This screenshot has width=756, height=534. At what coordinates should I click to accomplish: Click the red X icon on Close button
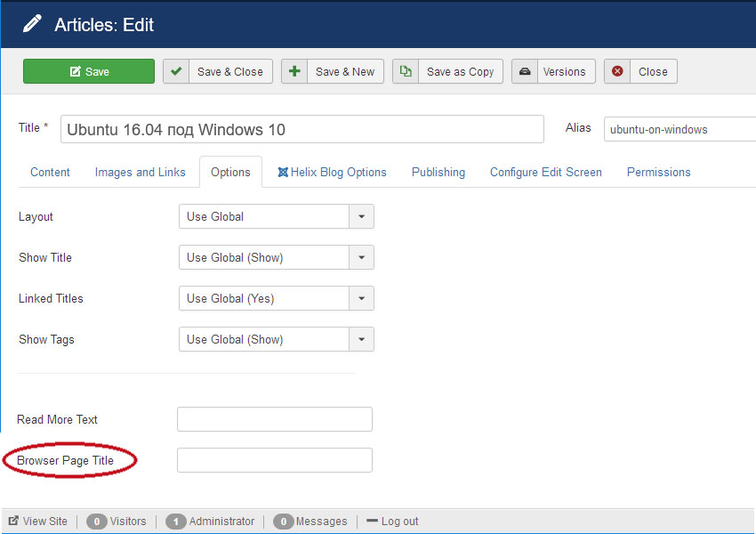click(x=617, y=71)
